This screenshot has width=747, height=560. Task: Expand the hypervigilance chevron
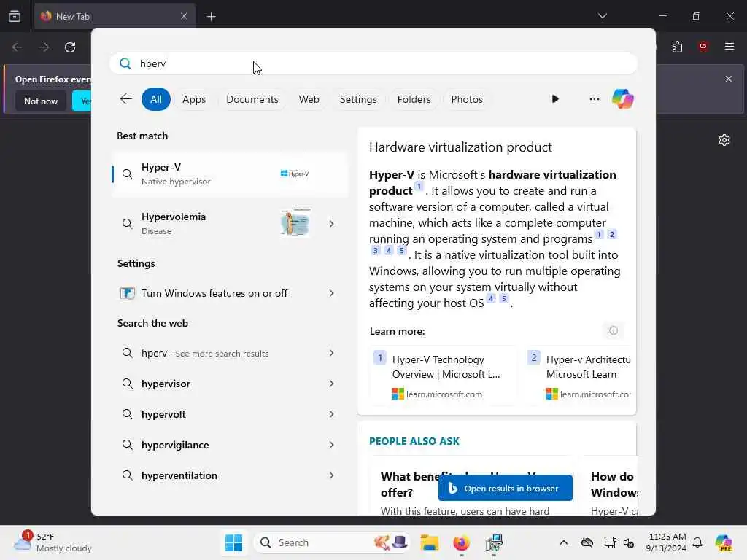coord(331,445)
